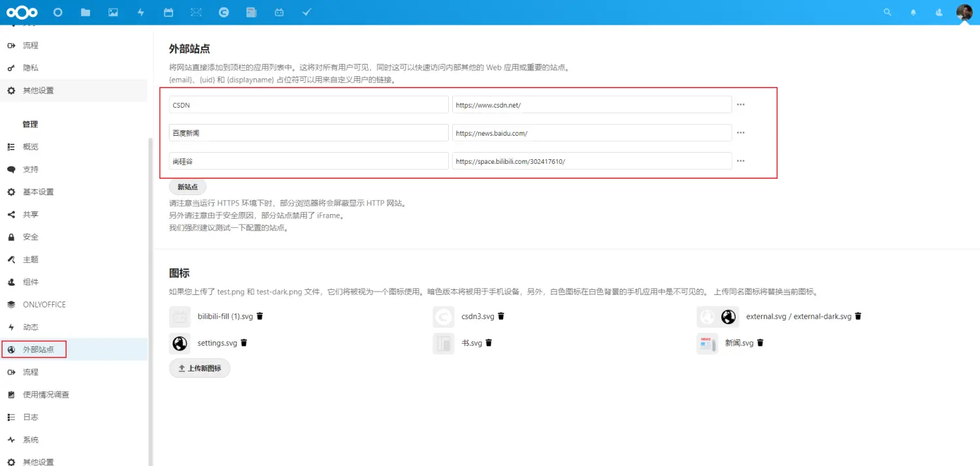Open more options for the 百度新闻 site

click(x=741, y=132)
